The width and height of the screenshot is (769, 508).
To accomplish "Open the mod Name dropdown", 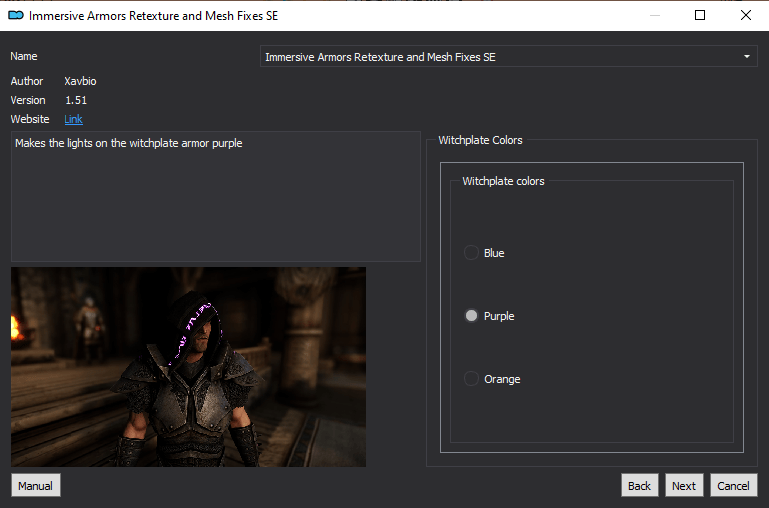I will pyautogui.click(x=509, y=56).
